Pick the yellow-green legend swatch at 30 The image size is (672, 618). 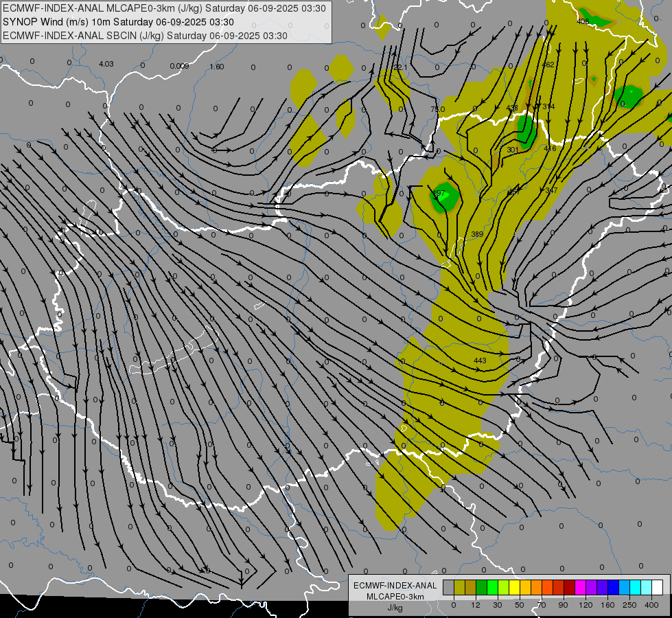pyautogui.click(x=504, y=588)
